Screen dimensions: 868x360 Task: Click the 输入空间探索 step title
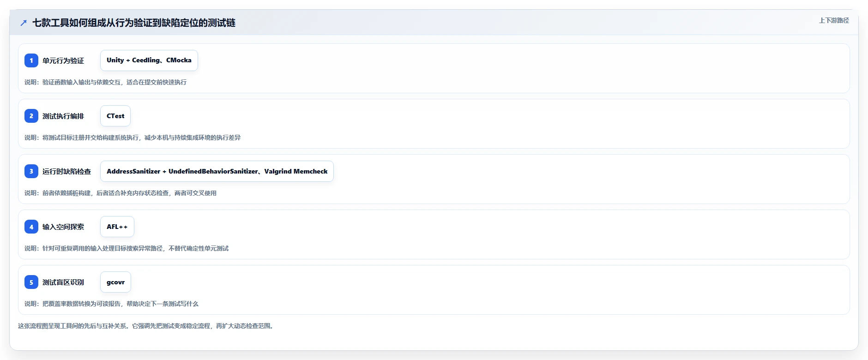63,227
